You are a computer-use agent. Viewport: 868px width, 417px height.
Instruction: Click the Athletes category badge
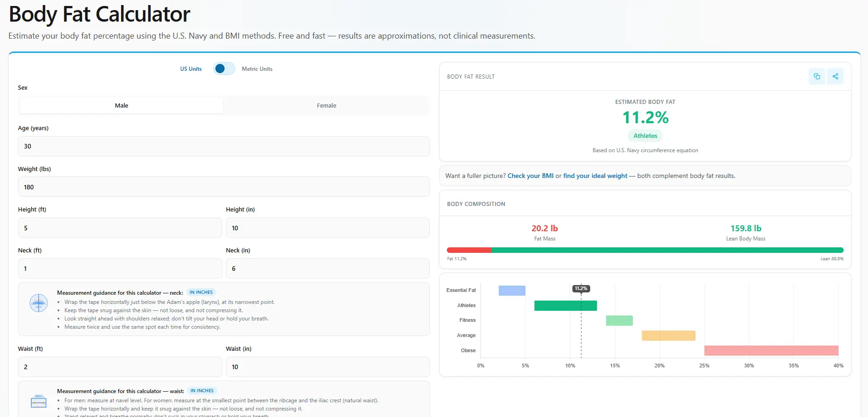pyautogui.click(x=645, y=136)
